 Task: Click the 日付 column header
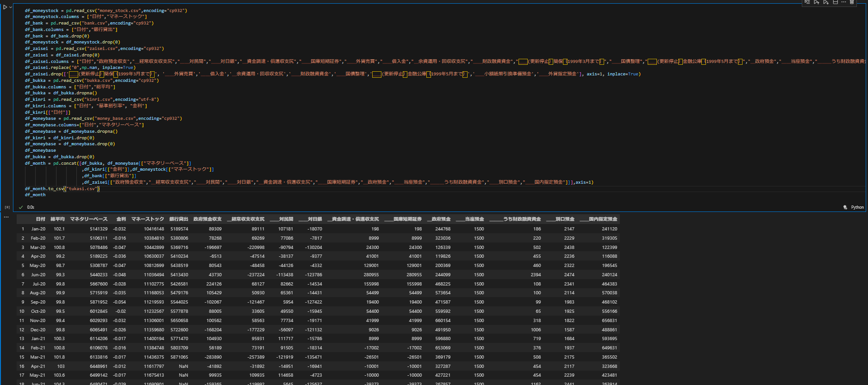pos(41,219)
